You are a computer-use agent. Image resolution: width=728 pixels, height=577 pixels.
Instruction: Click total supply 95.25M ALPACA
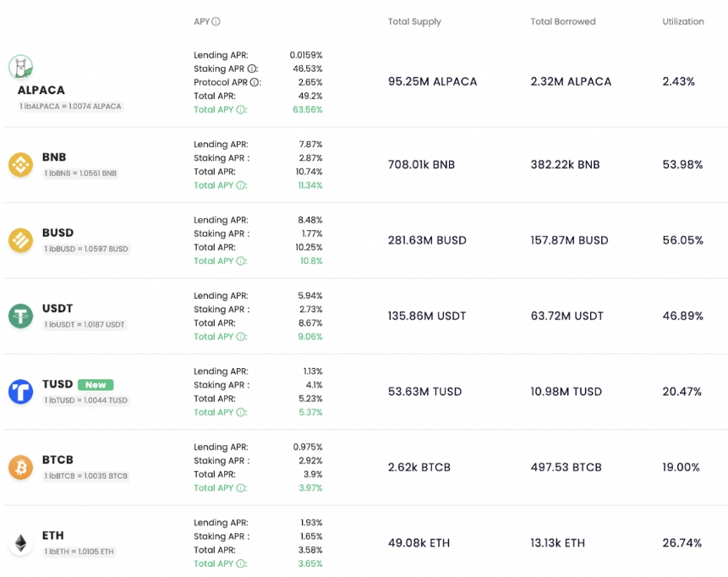click(x=433, y=82)
